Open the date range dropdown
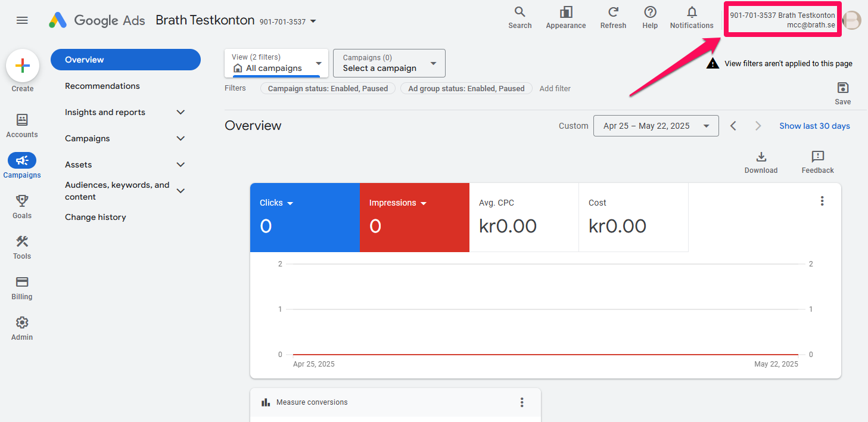Image resolution: width=868 pixels, height=422 pixels. (x=656, y=126)
